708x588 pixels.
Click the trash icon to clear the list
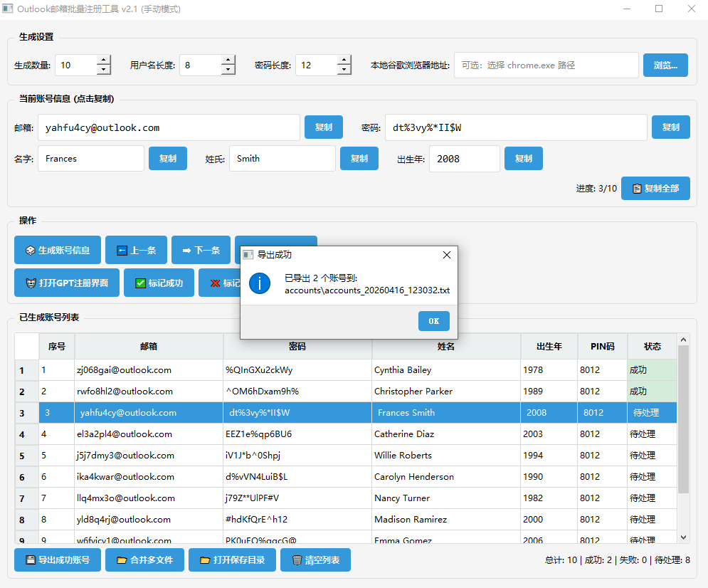[297, 560]
